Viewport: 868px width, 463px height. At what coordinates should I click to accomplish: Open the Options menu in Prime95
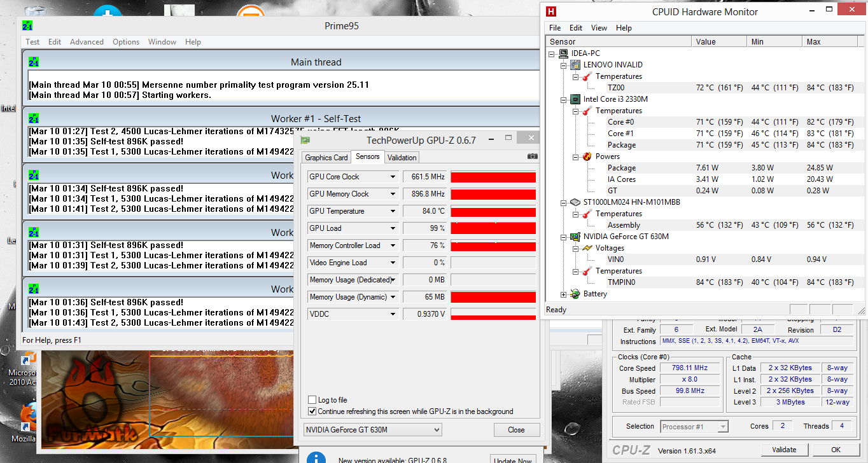tap(126, 42)
